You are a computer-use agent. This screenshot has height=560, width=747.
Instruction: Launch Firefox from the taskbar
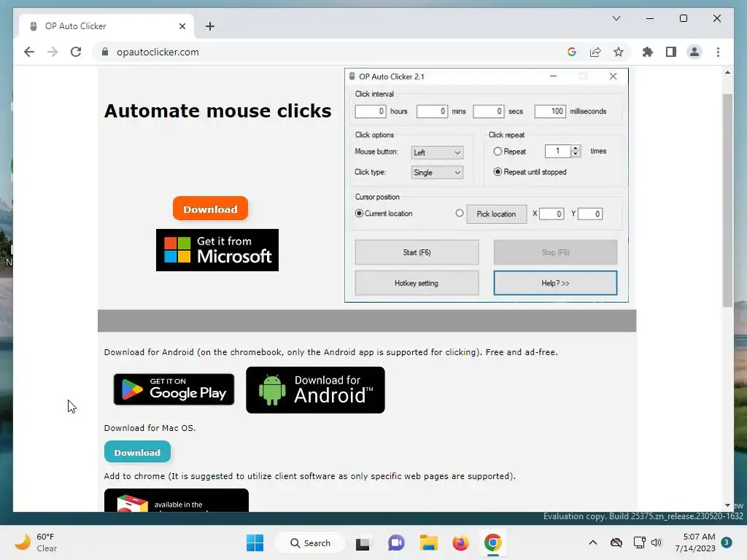tap(461, 542)
